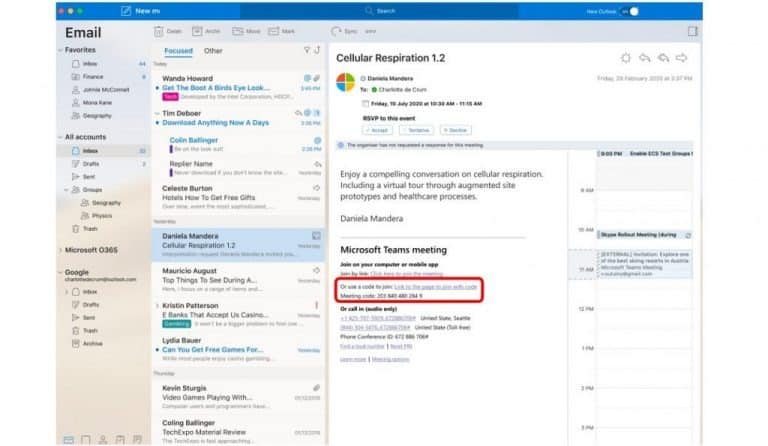
Task: Click the forward arrow in message header
Action: coord(682,59)
